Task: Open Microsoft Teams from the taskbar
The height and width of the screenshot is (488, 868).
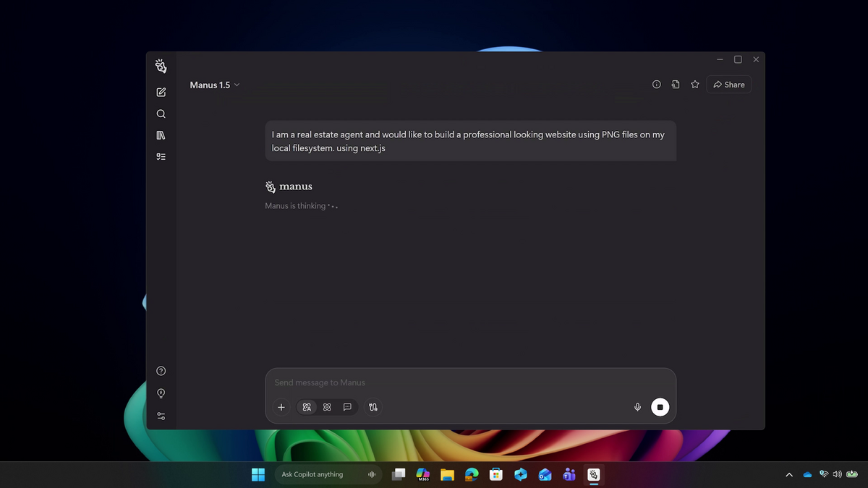Action: click(x=569, y=474)
